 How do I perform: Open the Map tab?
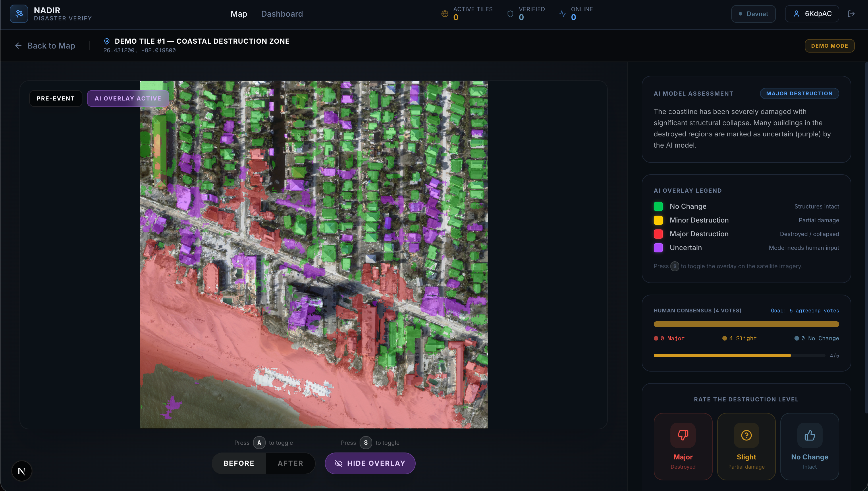pyautogui.click(x=239, y=14)
